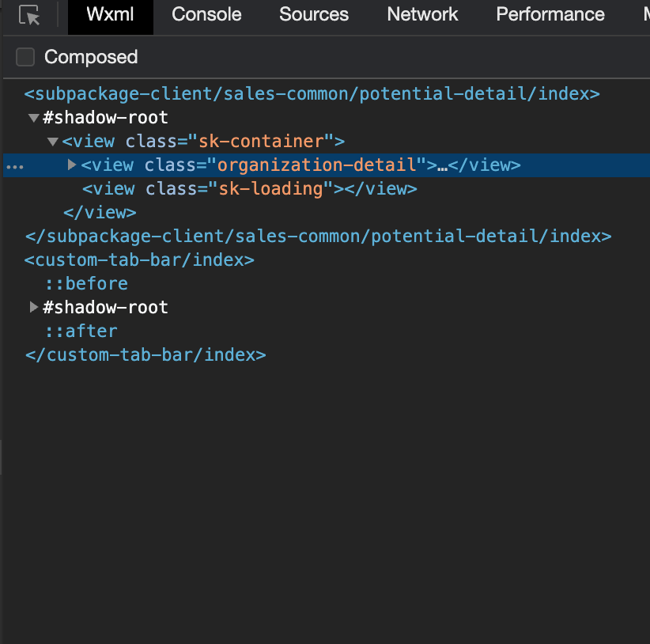This screenshot has width=650, height=644.
Task: Enable the Composed checkbox
Action: click(x=25, y=57)
